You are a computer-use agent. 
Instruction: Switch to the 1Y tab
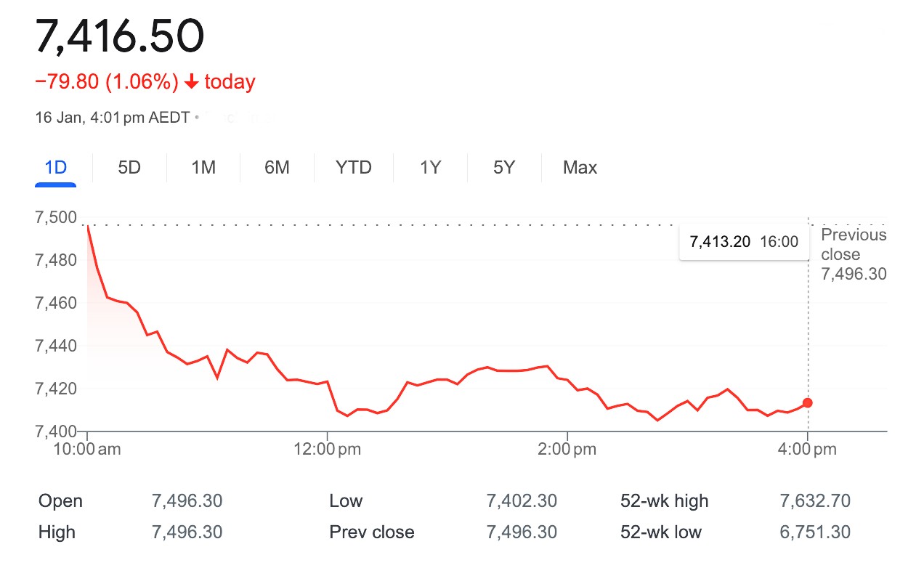coord(430,168)
